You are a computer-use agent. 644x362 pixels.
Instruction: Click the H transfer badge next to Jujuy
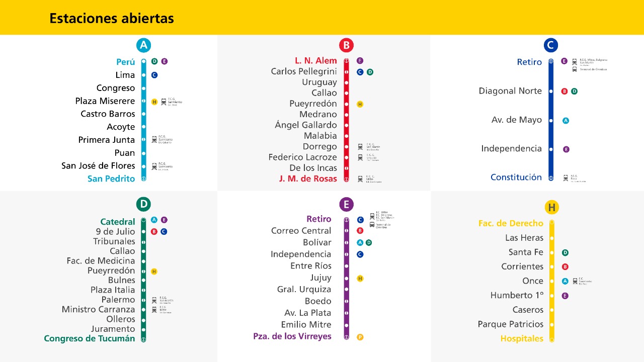click(x=360, y=278)
